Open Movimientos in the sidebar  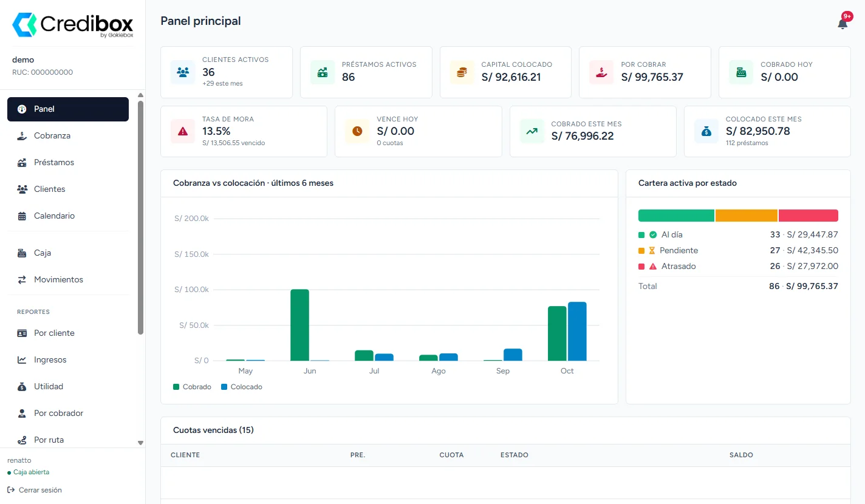tap(68, 280)
